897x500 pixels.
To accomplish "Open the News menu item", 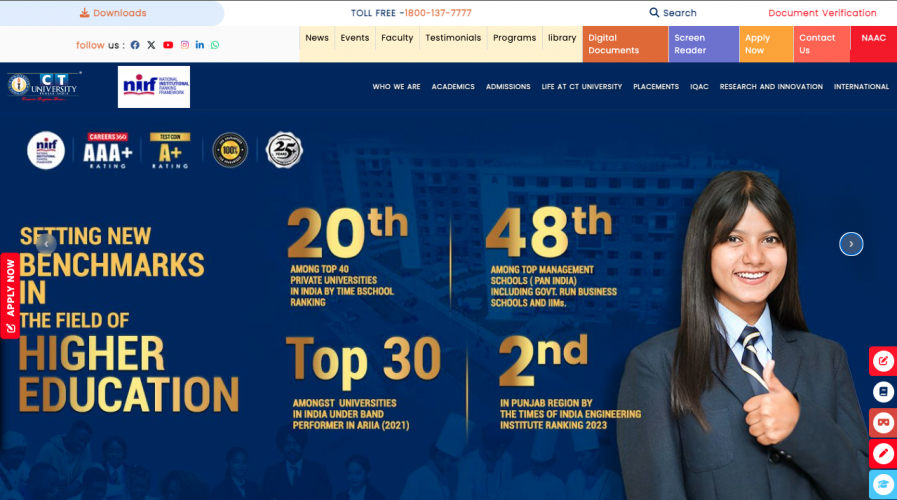I will (317, 38).
